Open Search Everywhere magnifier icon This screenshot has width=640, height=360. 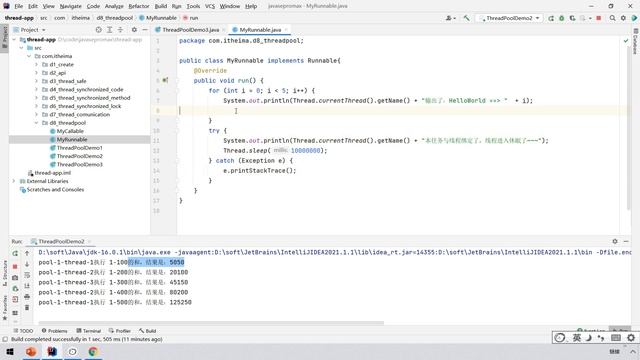click(x=612, y=18)
